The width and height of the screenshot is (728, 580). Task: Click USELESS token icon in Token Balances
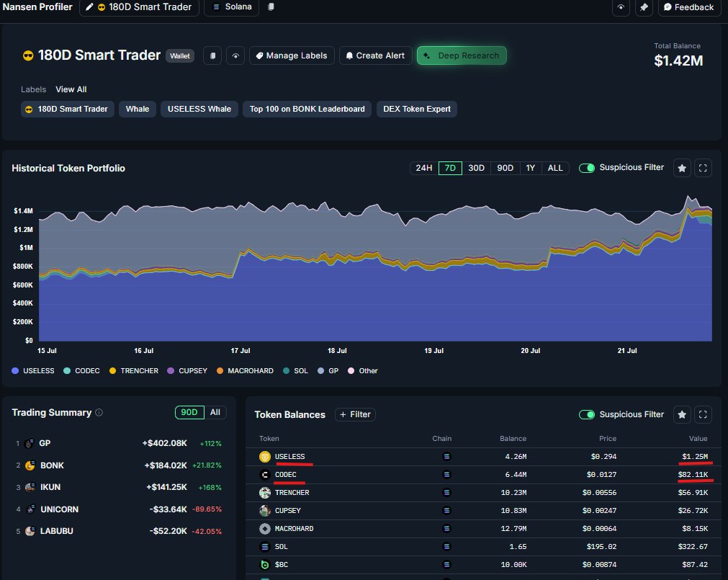265,457
